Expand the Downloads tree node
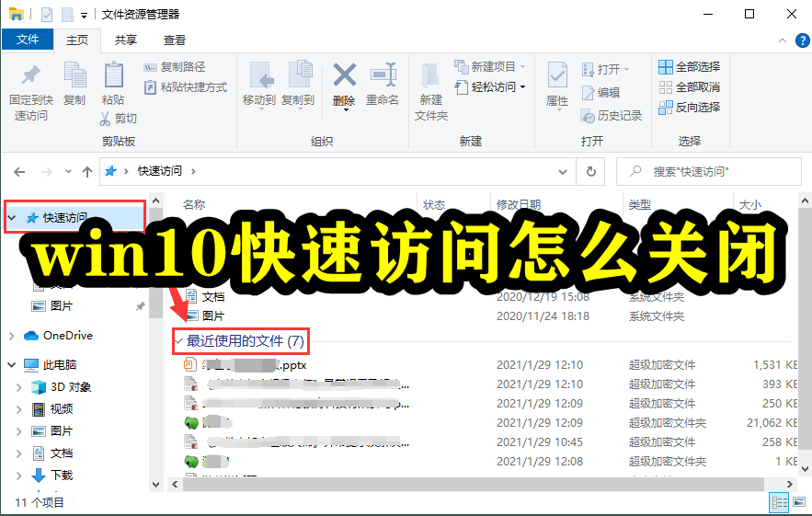 19,476
